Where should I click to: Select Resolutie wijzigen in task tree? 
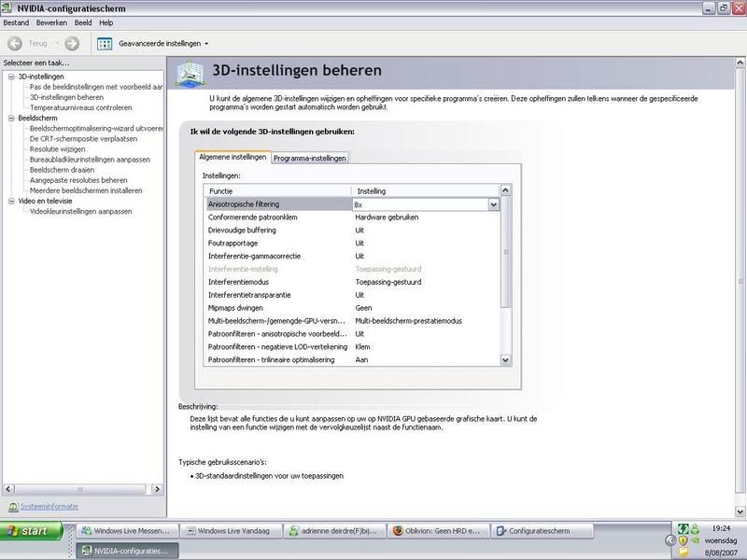[x=57, y=149]
